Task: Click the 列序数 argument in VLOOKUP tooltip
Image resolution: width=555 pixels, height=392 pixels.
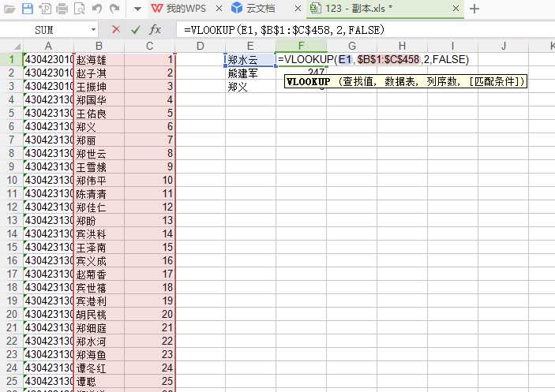Action: [442, 82]
